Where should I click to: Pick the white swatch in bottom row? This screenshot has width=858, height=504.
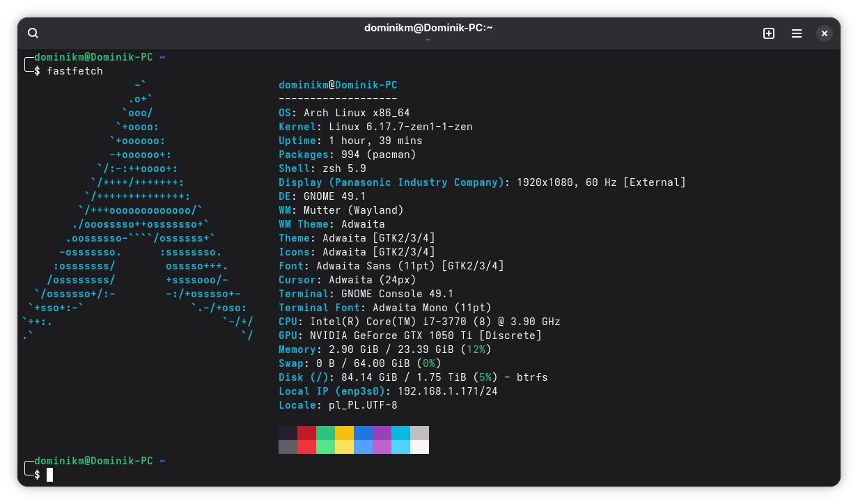[x=419, y=447]
